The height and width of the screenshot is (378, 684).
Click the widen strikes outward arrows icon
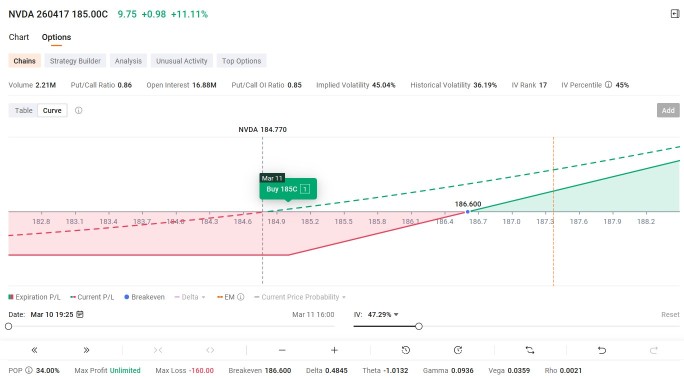pos(210,350)
